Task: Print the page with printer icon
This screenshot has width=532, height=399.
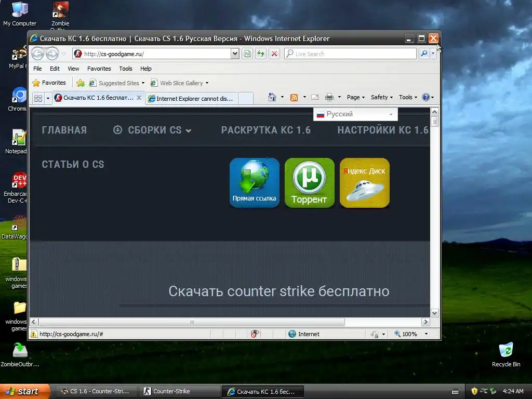Action: 329,97
